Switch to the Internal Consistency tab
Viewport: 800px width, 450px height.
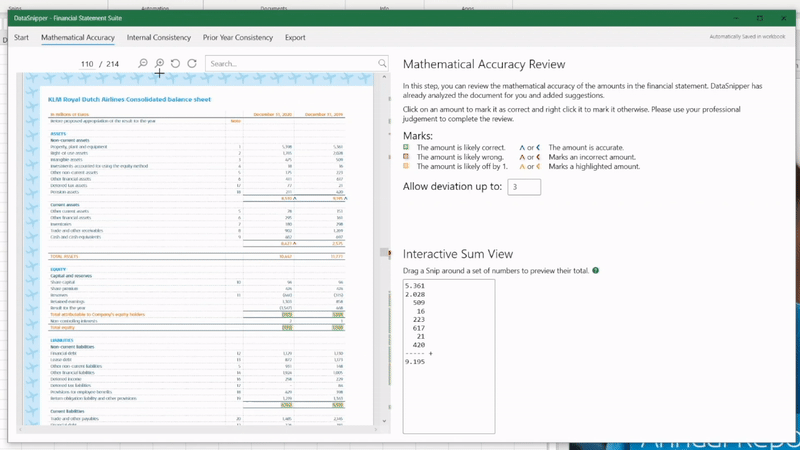coord(158,37)
